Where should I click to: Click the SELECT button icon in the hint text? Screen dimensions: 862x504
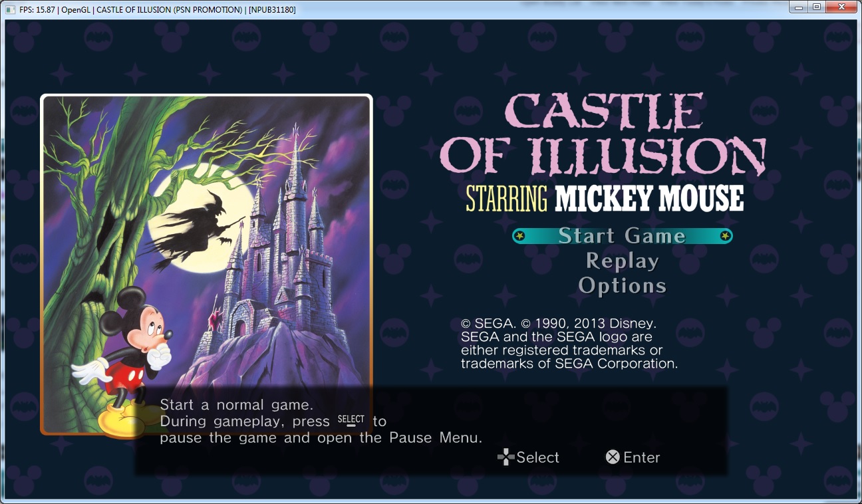point(351,420)
